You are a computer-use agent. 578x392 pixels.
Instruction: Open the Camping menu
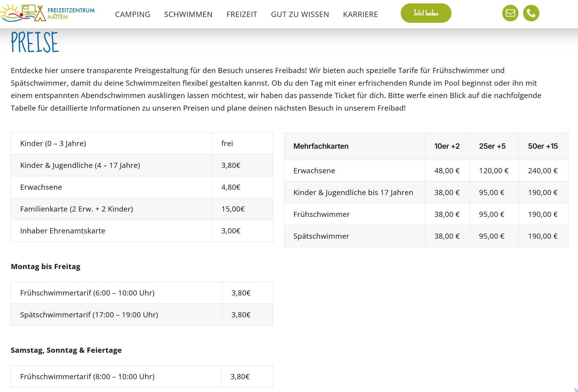(133, 14)
